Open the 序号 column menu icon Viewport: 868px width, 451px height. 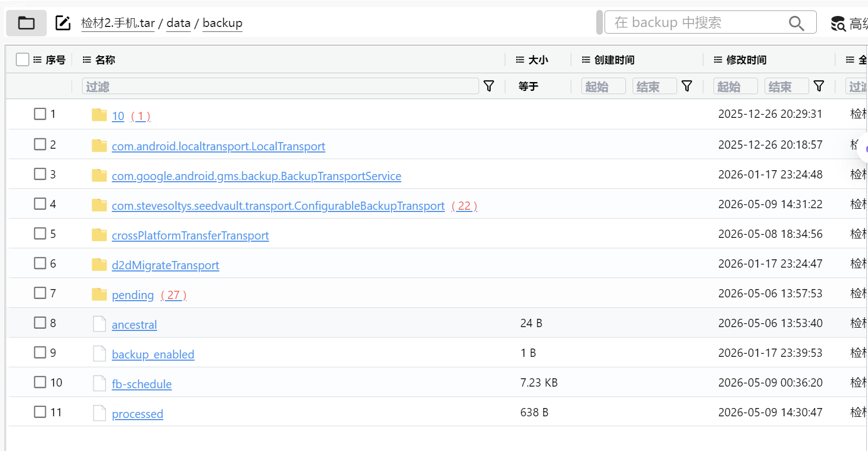tap(37, 59)
